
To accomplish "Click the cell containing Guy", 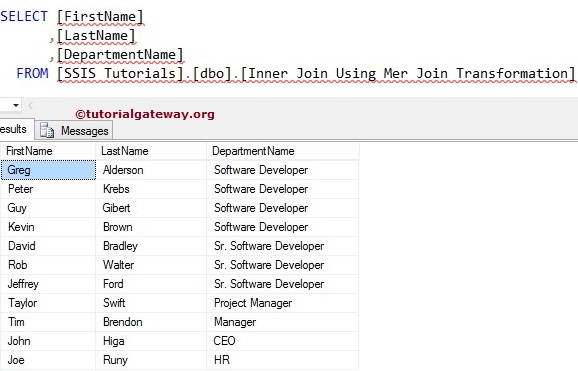I will [x=48, y=208].
